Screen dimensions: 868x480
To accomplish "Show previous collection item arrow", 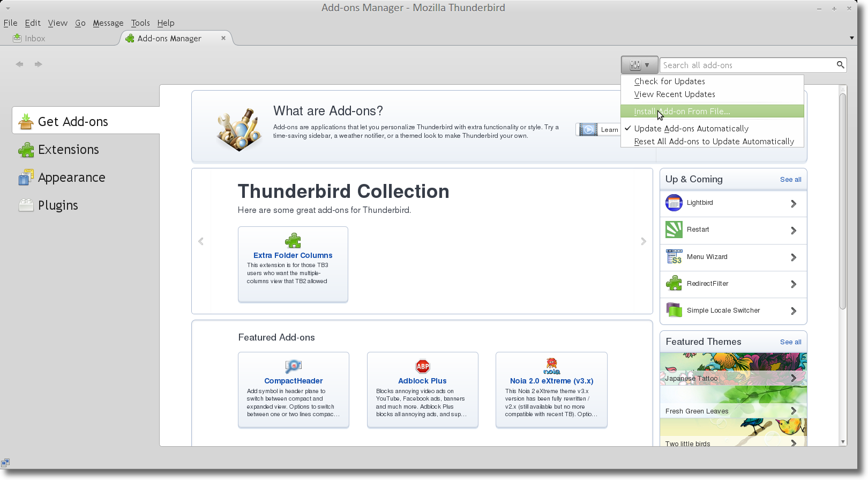I will (201, 241).
